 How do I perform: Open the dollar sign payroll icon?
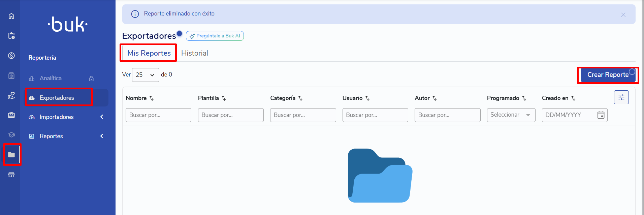11,56
